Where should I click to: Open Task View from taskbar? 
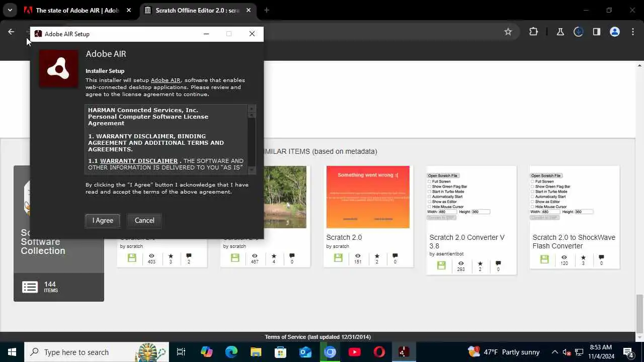pos(181,352)
